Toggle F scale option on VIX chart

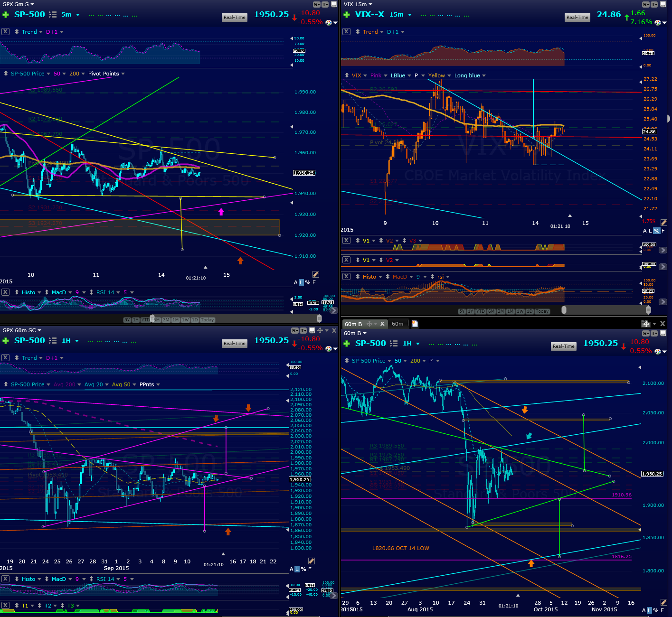click(x=663, y=231)
